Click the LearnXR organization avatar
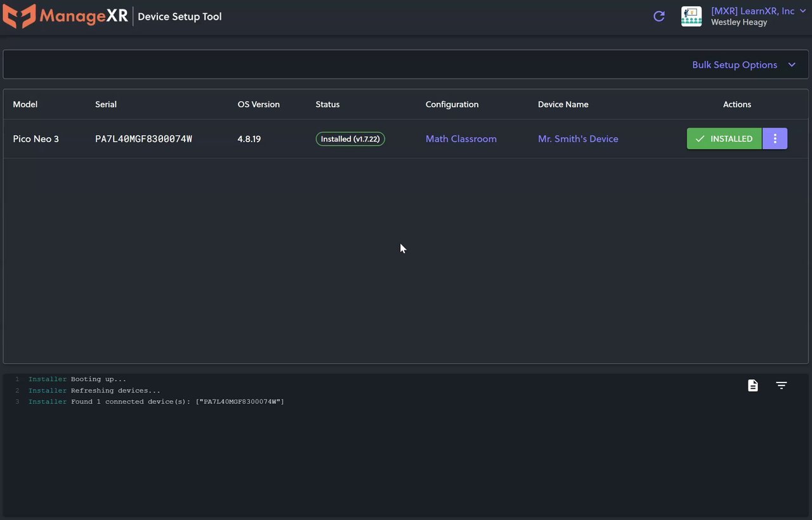This screenshot has height=520, width=812. pyautogui.click(x=691, y=16)
